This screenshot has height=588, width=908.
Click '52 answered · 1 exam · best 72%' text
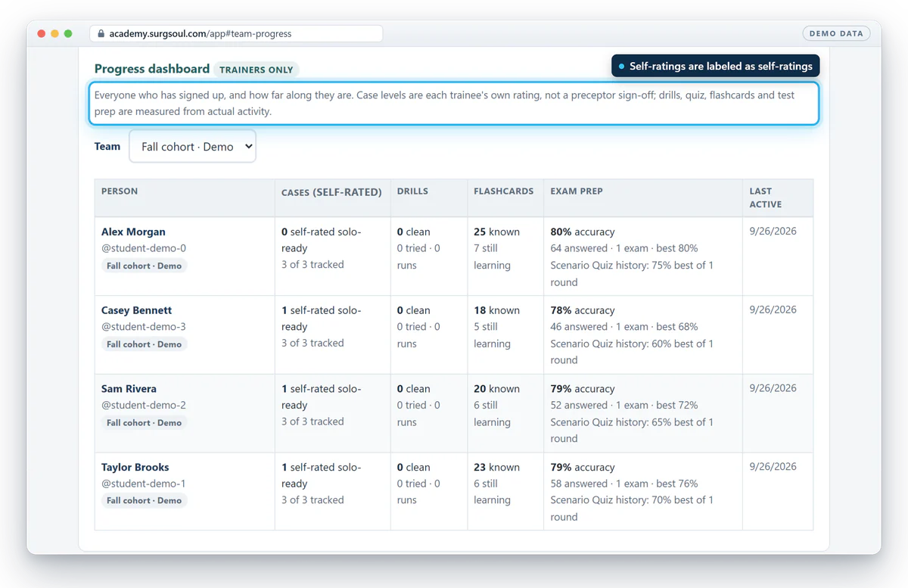click(x=624, y=405)
